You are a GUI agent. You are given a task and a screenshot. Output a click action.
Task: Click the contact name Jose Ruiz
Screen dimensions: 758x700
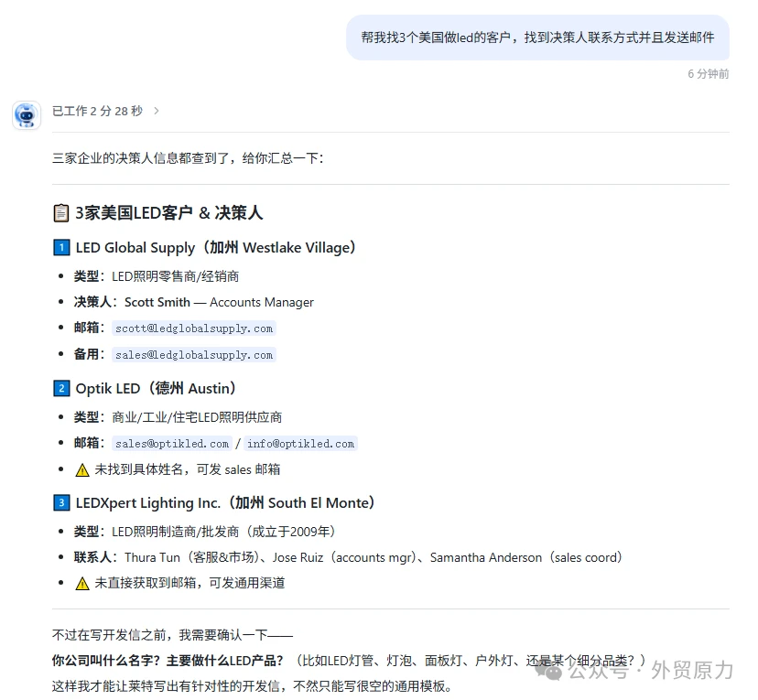tap(298, 557)
